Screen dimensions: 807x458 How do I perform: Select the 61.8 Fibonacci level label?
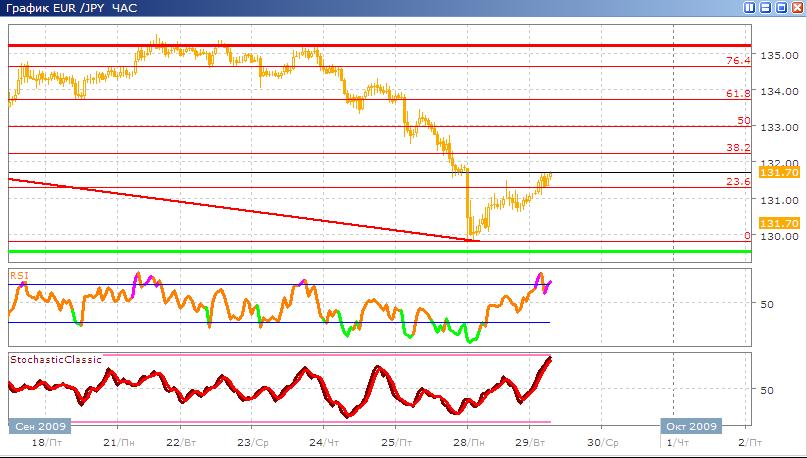coord(737,94)
